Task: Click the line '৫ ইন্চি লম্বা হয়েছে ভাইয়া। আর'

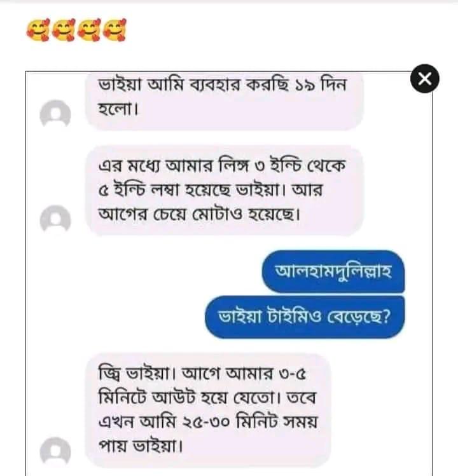Action: tap(211, 191)
